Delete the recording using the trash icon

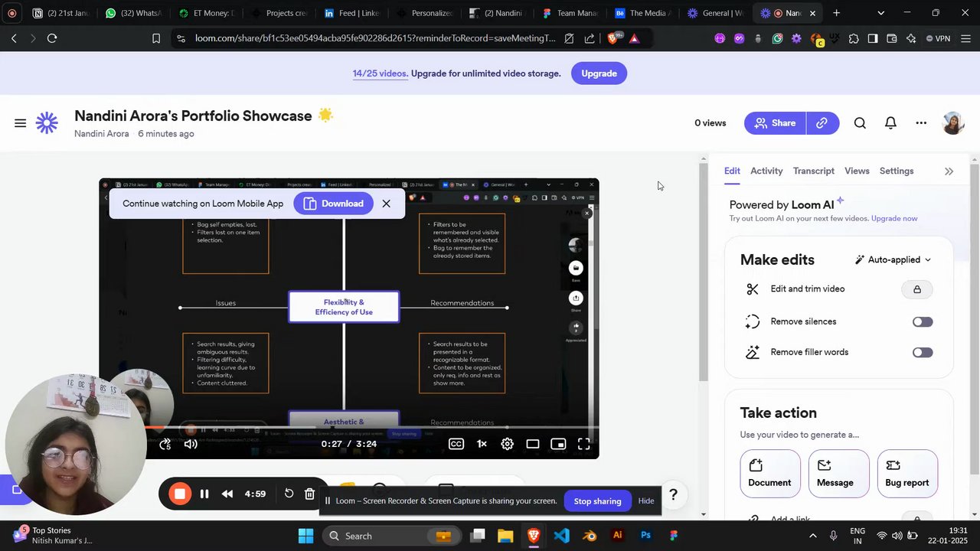tap(309, 494)
